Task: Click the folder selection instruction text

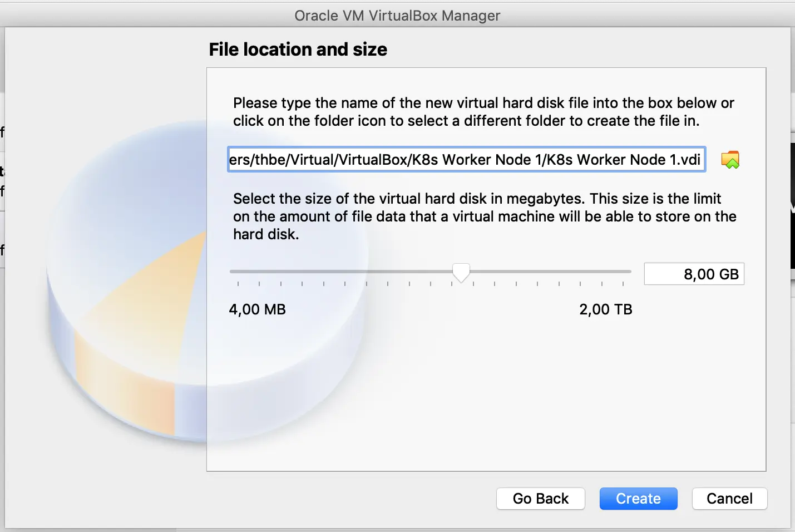Action: (x=483, y=111)
